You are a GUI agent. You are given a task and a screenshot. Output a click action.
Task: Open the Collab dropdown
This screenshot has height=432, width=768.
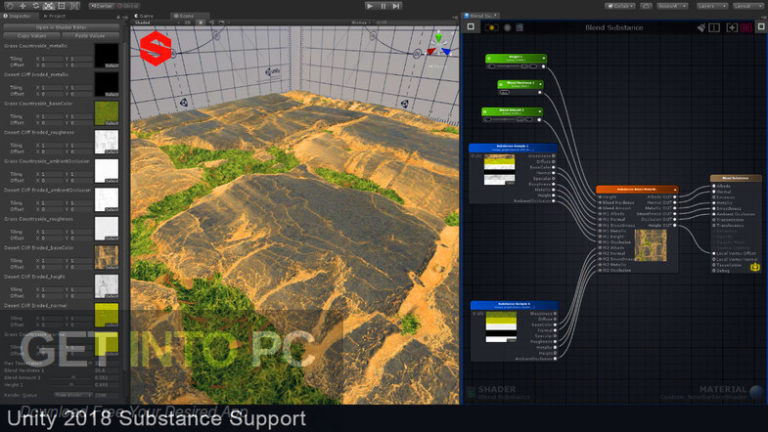pyautogui.click(x=621, y=6)
